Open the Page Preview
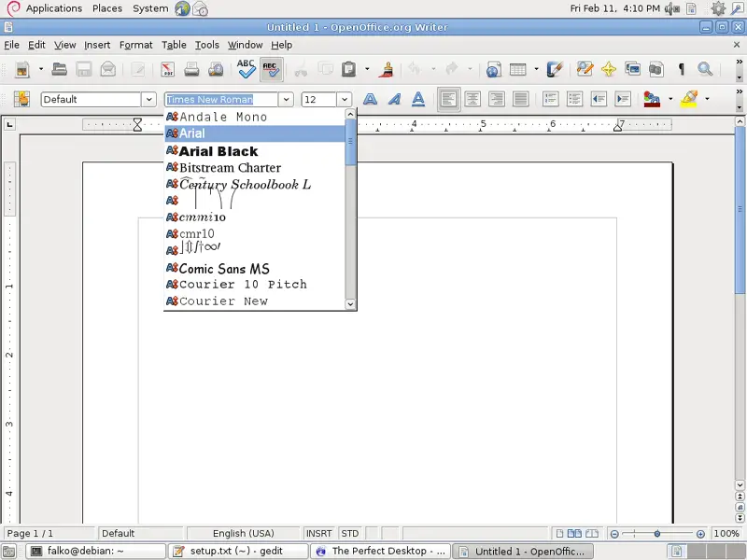Image resolution: width=747 pixels, height=560 pixels. click(x=216, y=69)
